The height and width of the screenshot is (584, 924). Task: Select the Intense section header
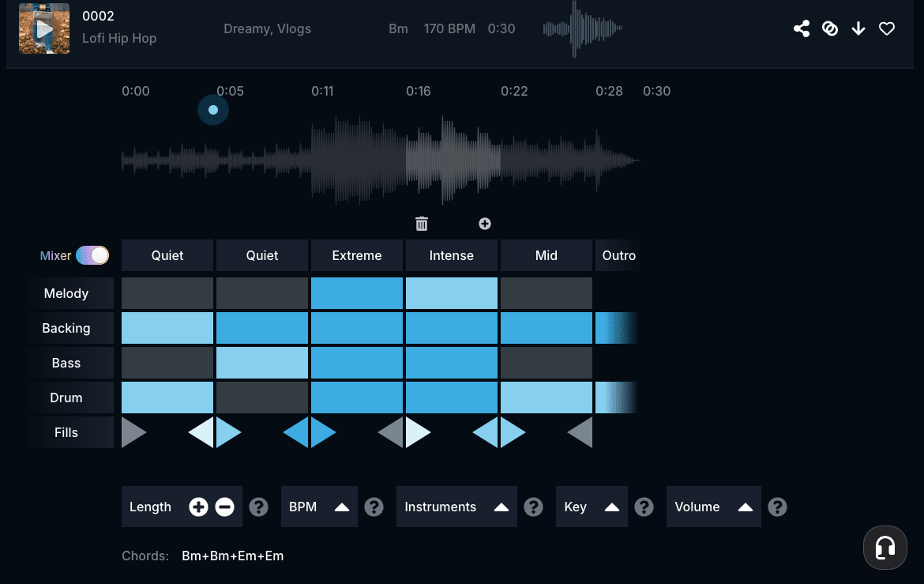452,255
